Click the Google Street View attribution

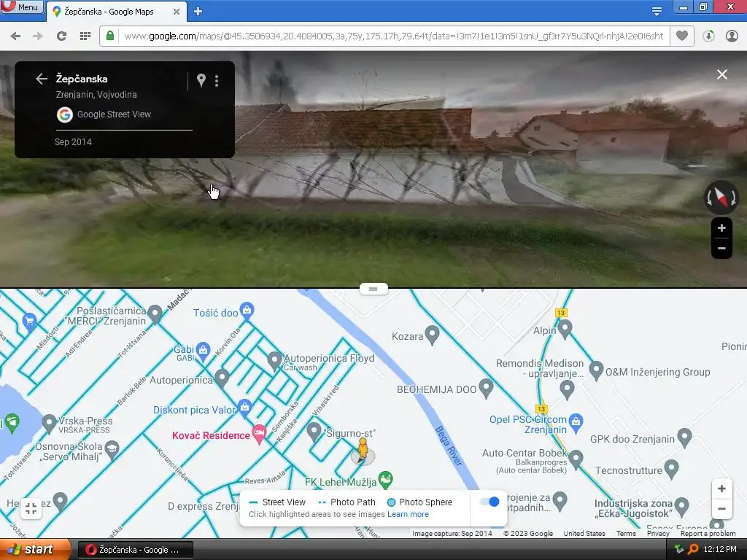pyautogui.click(x=104, y=114)
